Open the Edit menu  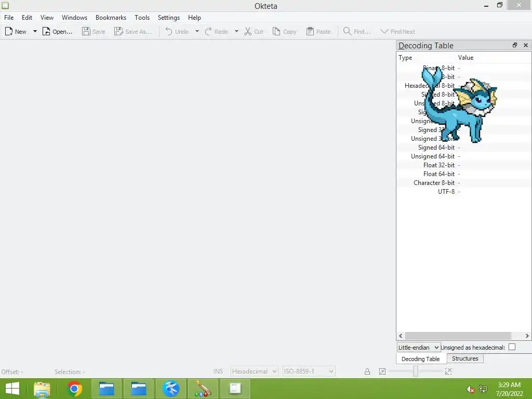pyautogui.click(x=27, y=18)
